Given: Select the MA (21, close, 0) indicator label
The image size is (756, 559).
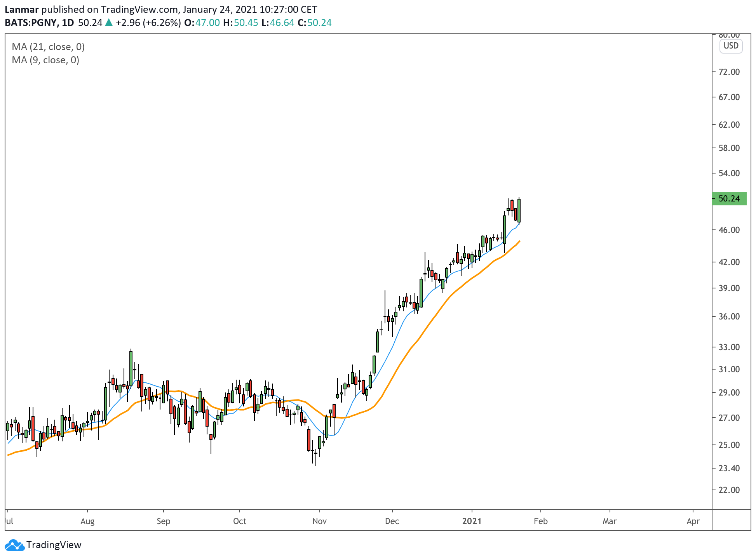Looking at the screenshot, I should pos(48,47).
